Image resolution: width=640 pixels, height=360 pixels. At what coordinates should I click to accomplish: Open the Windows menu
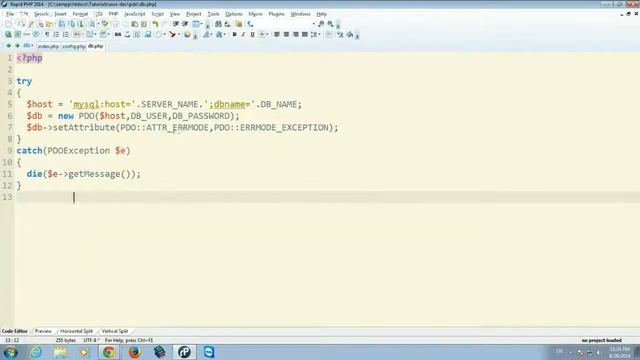[300, 14]
